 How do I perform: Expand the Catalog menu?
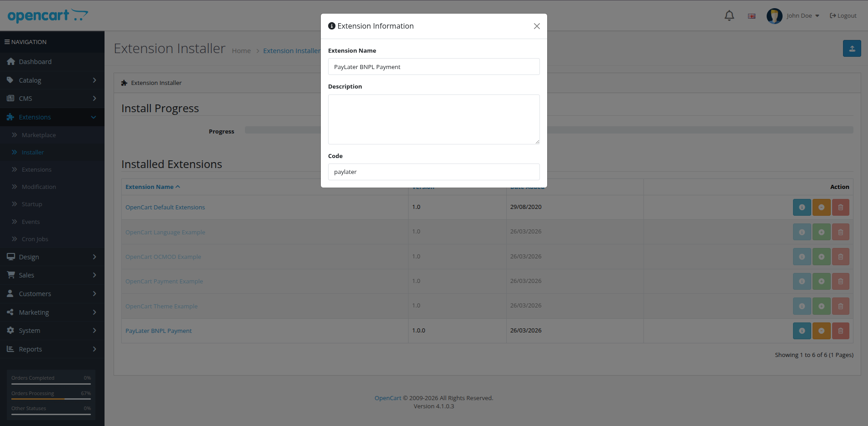(x=52, y=80)
